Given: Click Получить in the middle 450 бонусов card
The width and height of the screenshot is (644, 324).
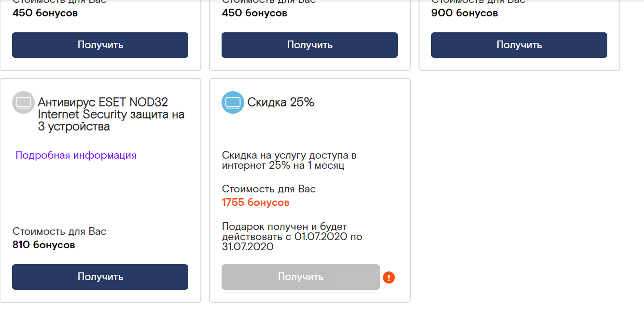Looking at the screenshot, I should click(309, 45).
